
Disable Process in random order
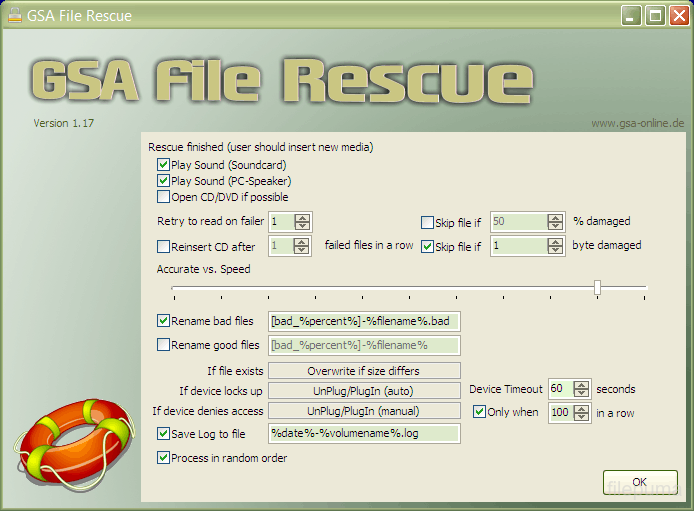click(x=164, y=458)
